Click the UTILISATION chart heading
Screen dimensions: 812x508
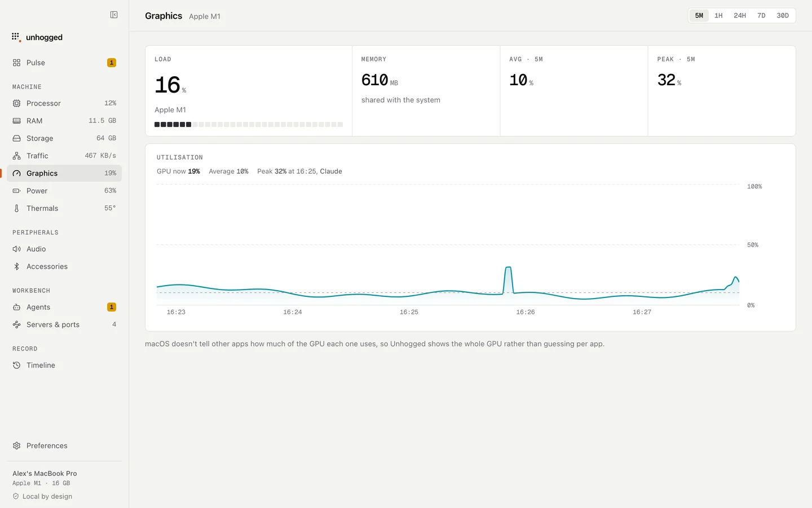click(x=180, y=157)
